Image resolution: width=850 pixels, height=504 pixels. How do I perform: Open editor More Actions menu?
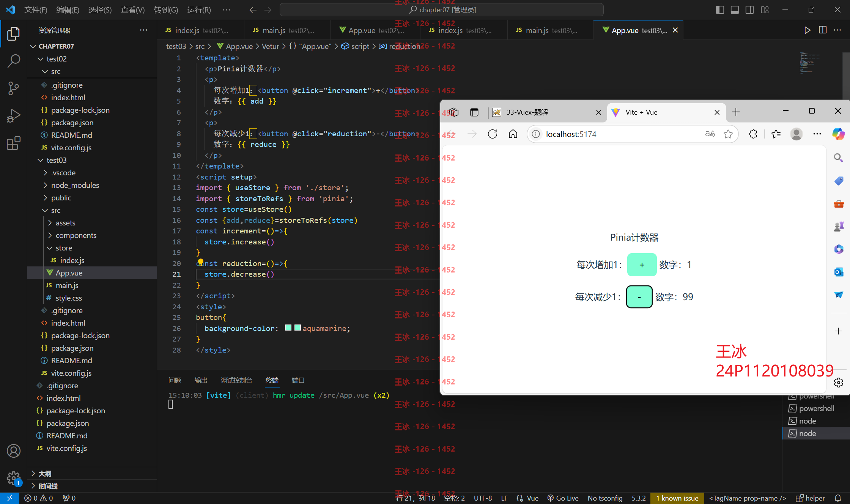click(837, 30)
